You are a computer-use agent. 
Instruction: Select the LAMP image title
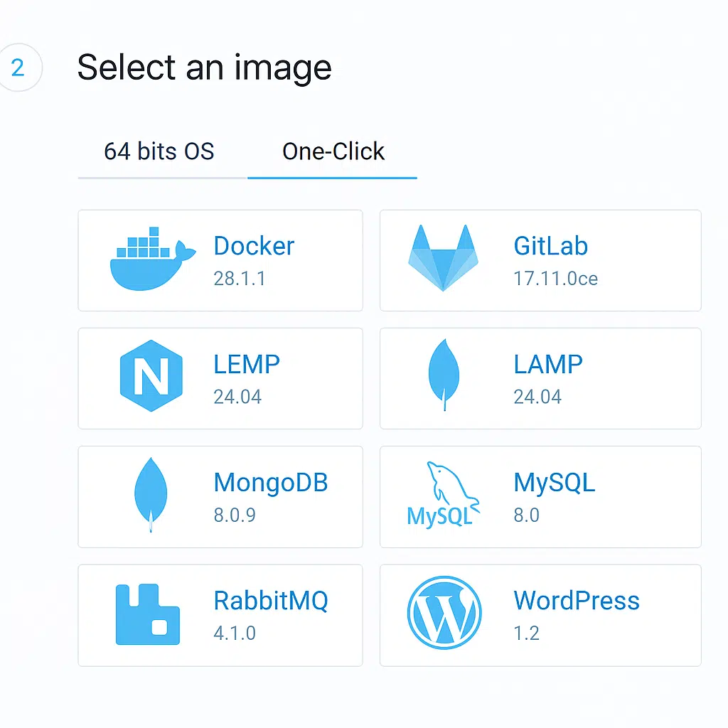click(548, 364)
